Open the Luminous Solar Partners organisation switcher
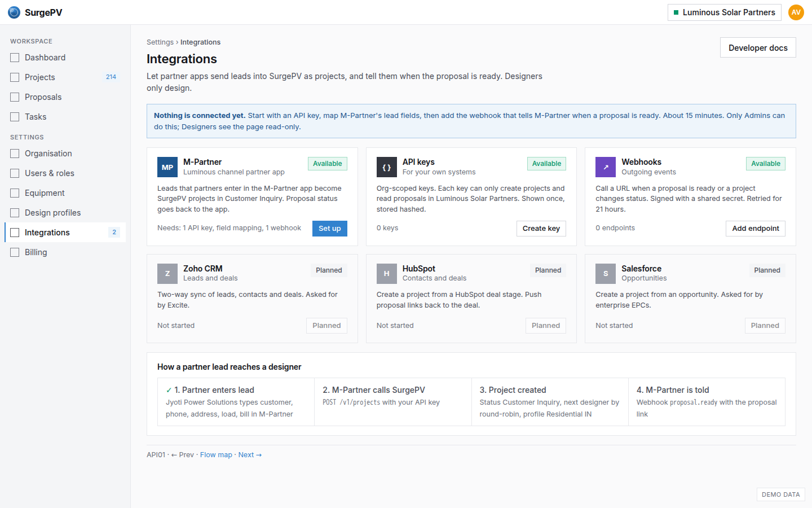The image size is (812, 508). tap(724, 12)
